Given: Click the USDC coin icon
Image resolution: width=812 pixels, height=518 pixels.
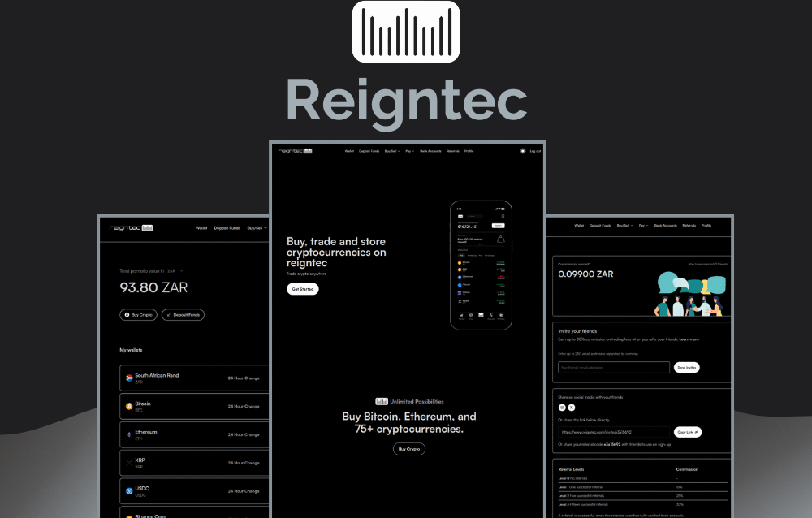Looking at the screenshot, I should point(129,491).
